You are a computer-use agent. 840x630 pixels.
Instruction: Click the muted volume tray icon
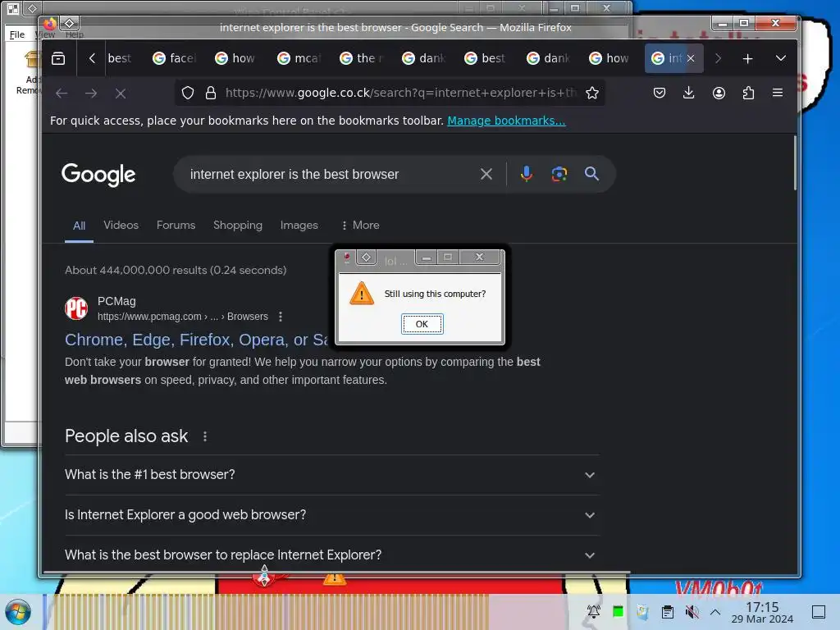(692, 612)
